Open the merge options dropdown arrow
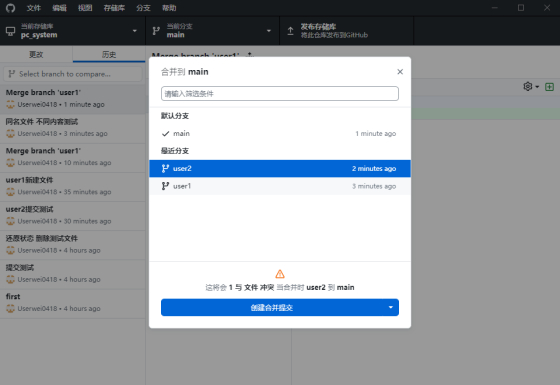The width and height of the screenshot is (560, 385). tap(391, 308)
